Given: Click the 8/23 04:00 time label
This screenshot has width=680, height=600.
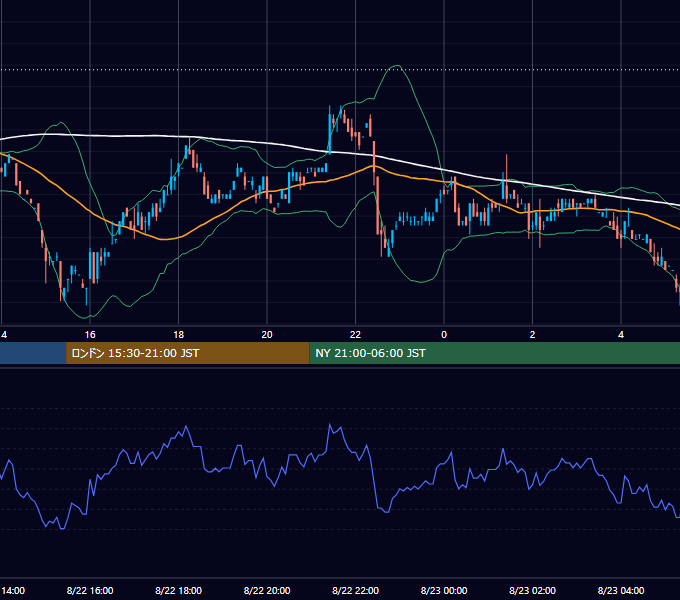Looking at the screenshot, I should (x=621, y=590).
